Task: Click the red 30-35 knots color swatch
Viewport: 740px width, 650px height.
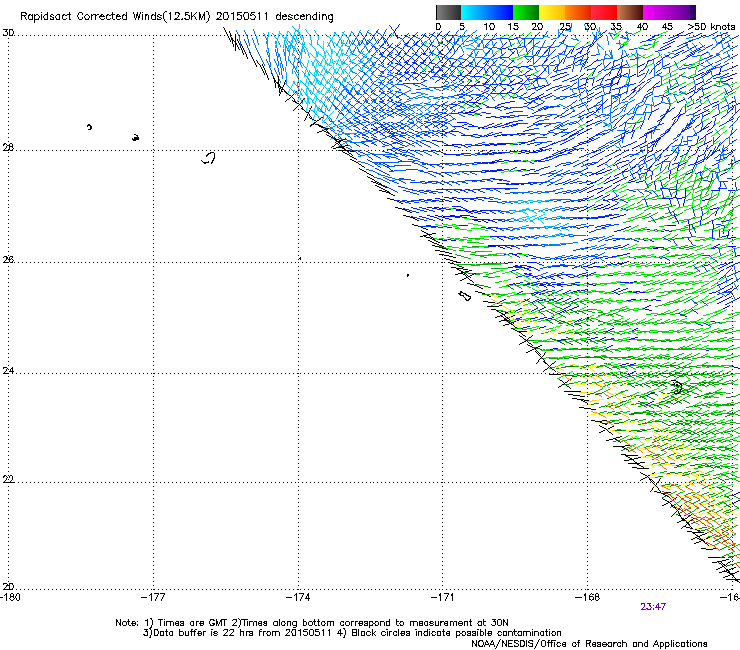Action: pyautogui.click(x=604, y=12)
